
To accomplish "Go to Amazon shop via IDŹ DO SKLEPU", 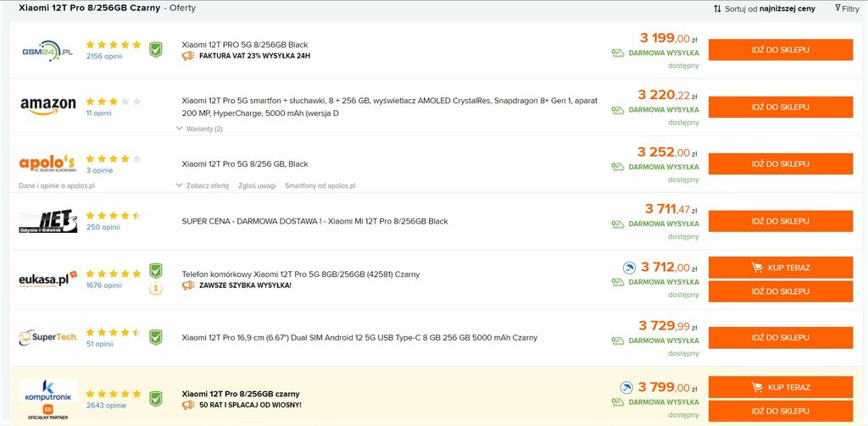I will pyautogui.click(x=781, y=107).
